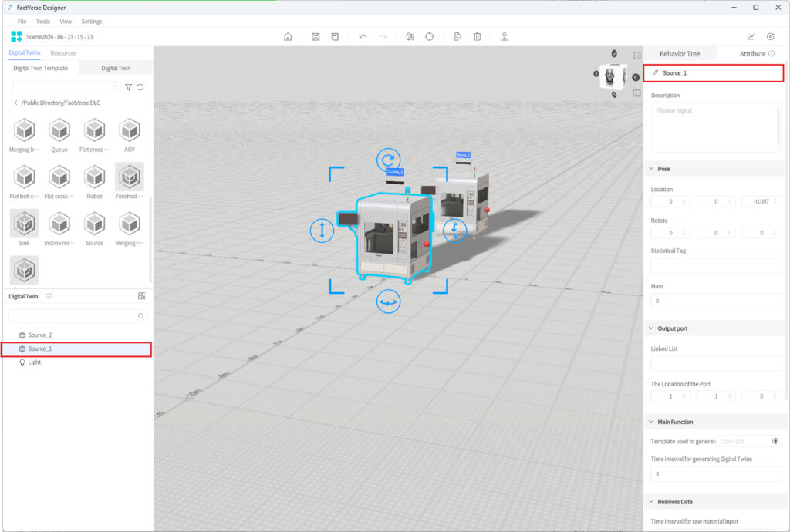The image size is (790, 532).
Task: Click the tilt gizmo on right of machine
Action: point(454,230)
